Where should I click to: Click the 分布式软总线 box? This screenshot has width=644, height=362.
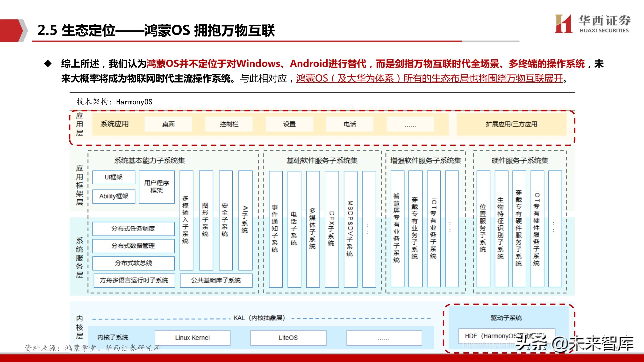133,263
